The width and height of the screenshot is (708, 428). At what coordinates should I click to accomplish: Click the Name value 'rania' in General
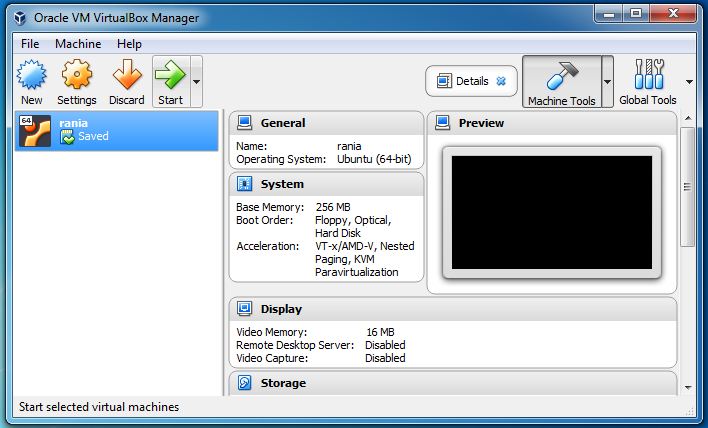(x=349, y=146)
